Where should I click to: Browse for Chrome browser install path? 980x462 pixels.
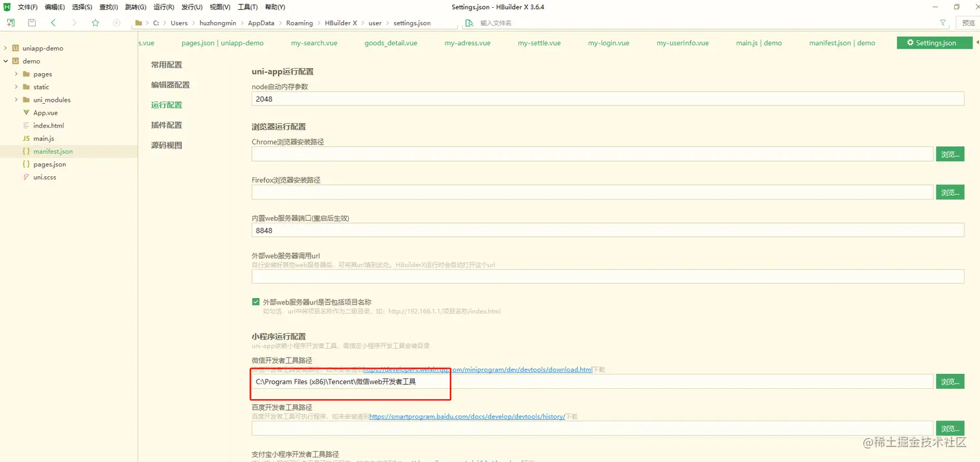[950, 154]
